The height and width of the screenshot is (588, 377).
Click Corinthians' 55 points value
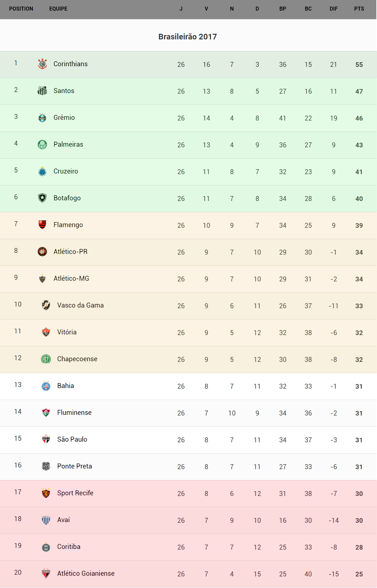359,65
